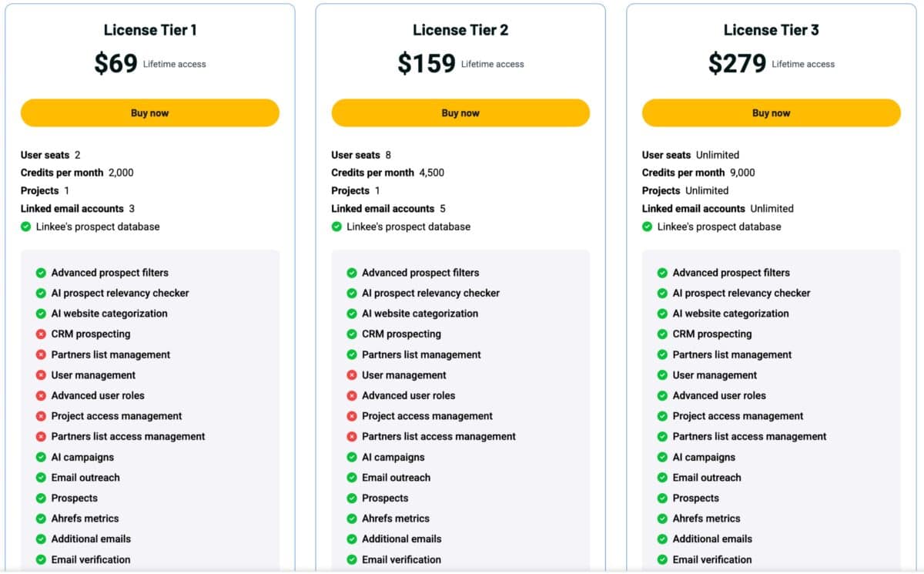Click Tier 1 AI website categorization text
This screenshot has width=924, height=574.
109,314
